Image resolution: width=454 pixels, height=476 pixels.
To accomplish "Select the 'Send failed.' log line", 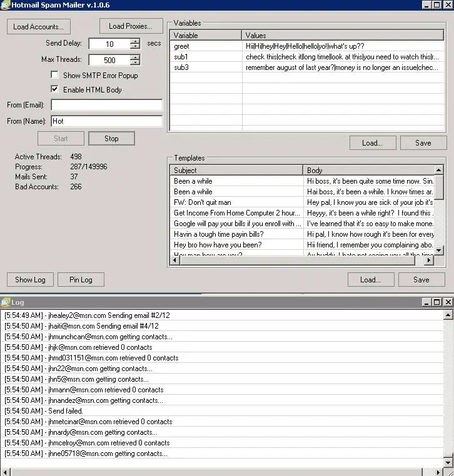I will (x=222, y=411).
